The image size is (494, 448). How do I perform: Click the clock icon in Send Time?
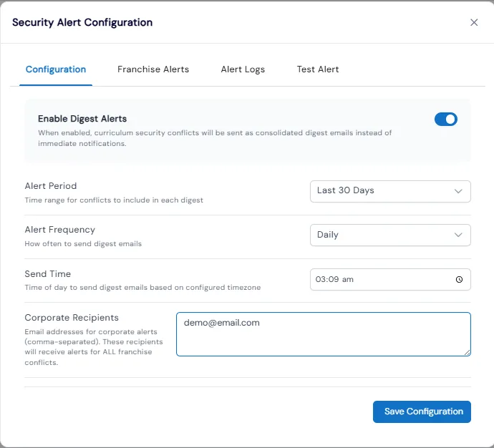point(459,279)
